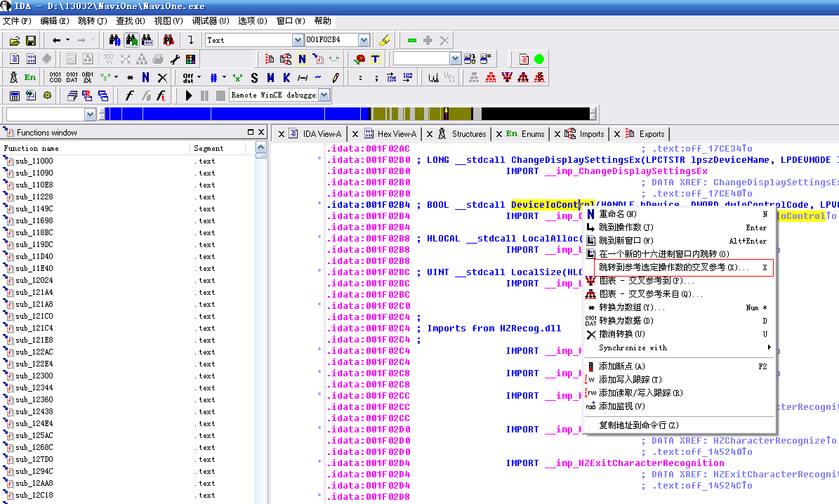The height and width of the screenshot is (504, 839).
Task: Switch to the Exports tab
Action: [645, 134]
